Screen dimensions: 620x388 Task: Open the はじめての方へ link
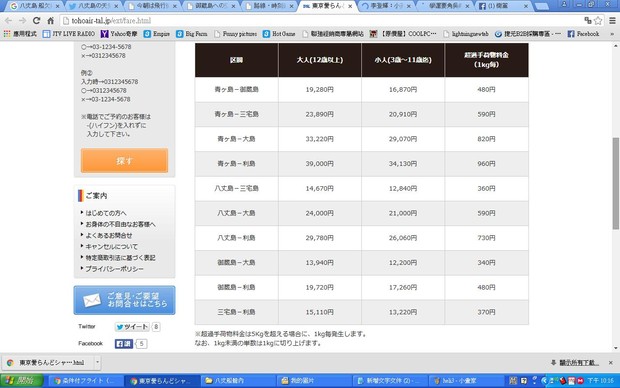106,213
